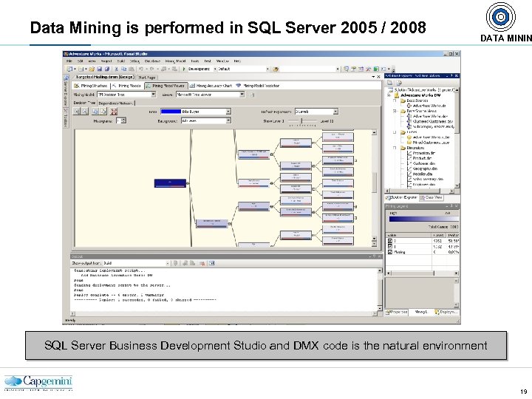Click the Cut scissors toolbar icon

pyautogui.click(x=116, y=69)
